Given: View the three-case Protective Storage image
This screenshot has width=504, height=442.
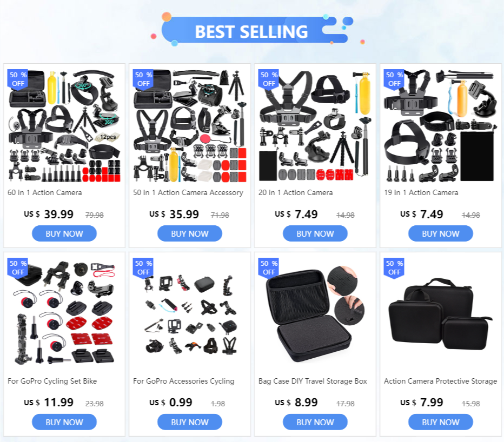Looking at the screenshot, I should pos(441,314).
